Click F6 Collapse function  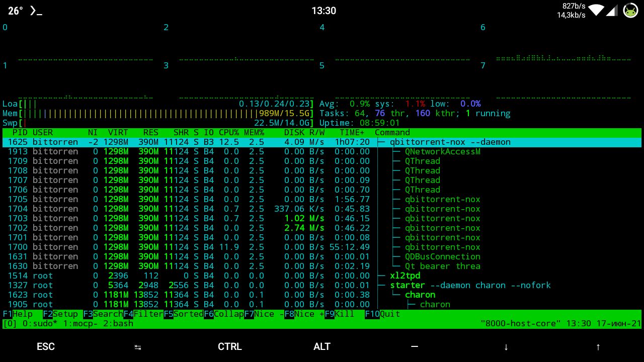[x=224, y=314]
